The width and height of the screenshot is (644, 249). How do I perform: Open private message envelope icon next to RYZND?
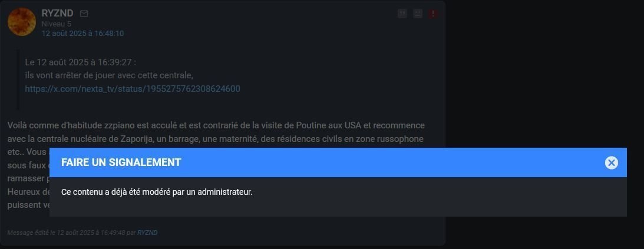coord(84,14)
